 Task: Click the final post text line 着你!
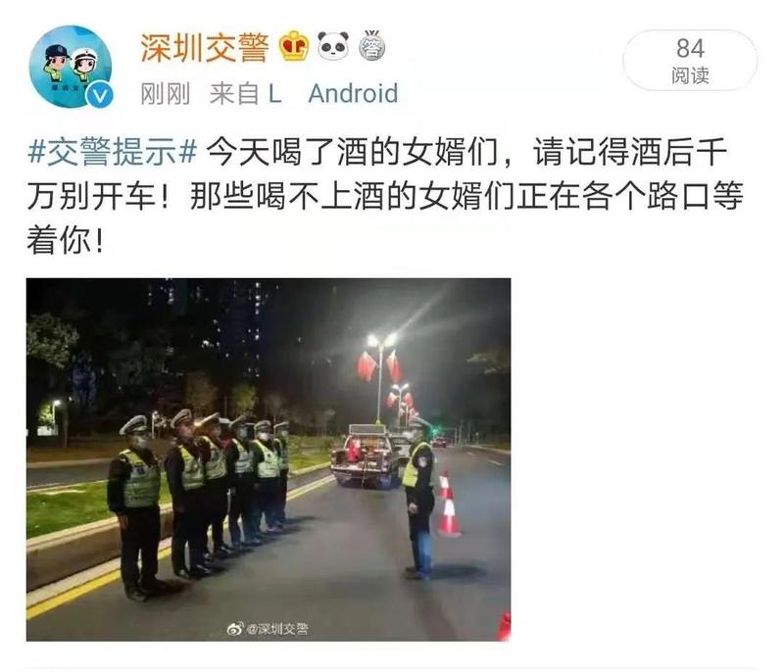click(x=66, y=240)
